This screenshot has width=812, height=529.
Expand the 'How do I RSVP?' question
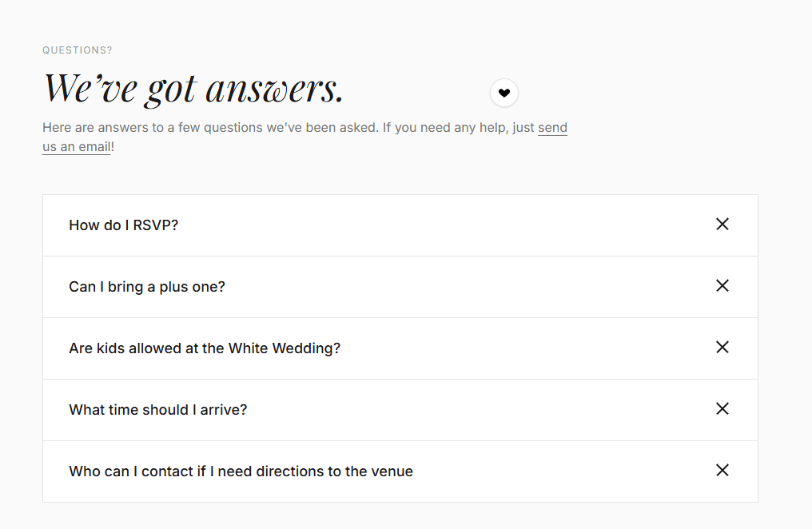point(400,225)
